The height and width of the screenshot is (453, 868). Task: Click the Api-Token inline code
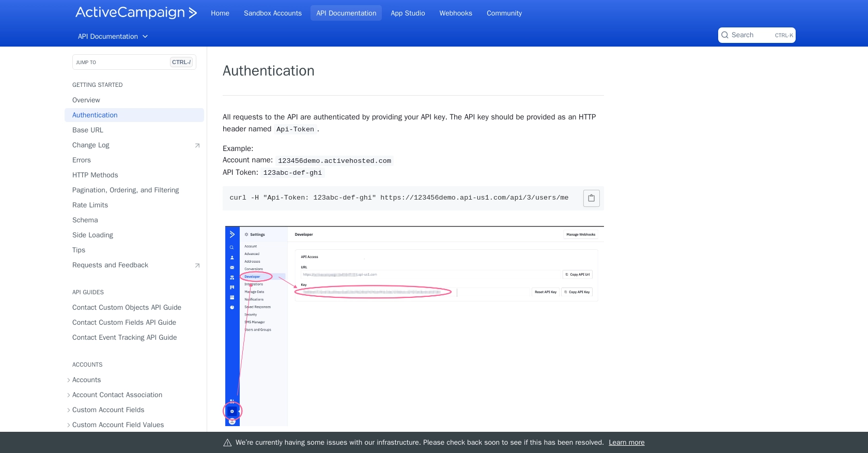coord(295,129)
